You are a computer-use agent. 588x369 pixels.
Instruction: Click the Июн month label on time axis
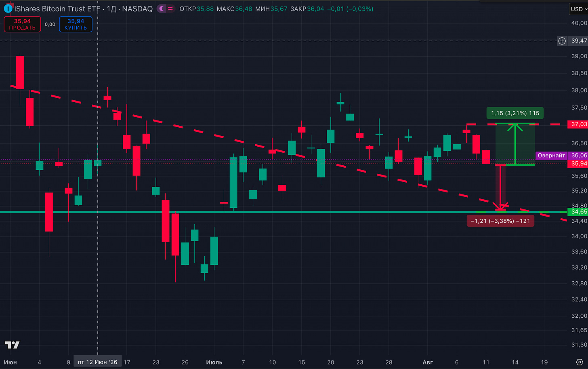point(10,362)
